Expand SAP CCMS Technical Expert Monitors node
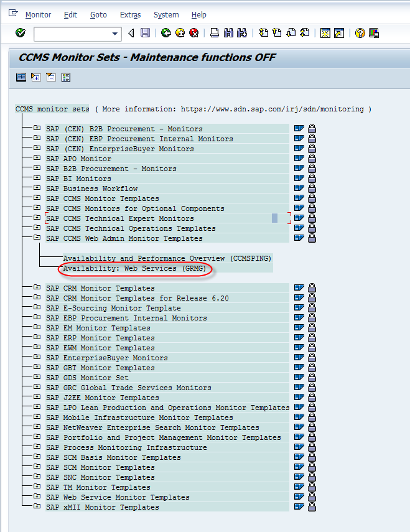410x532 pixels. [37, 218]
